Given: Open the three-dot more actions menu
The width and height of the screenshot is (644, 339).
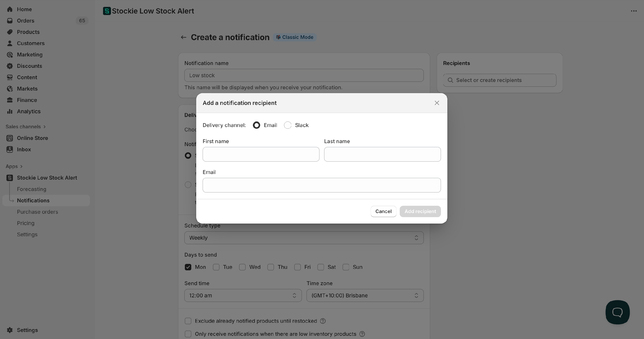Looking at the screenshot, I should click(633, 11).
